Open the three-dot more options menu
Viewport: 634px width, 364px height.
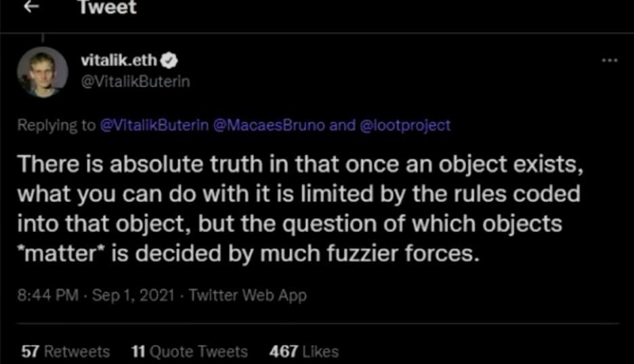pos(609,60)
